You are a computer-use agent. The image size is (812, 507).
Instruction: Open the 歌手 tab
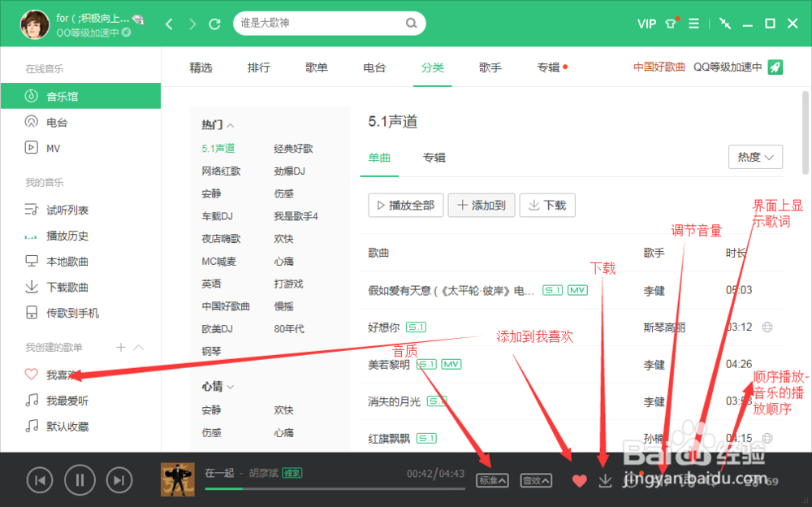[x=490, y=67]
